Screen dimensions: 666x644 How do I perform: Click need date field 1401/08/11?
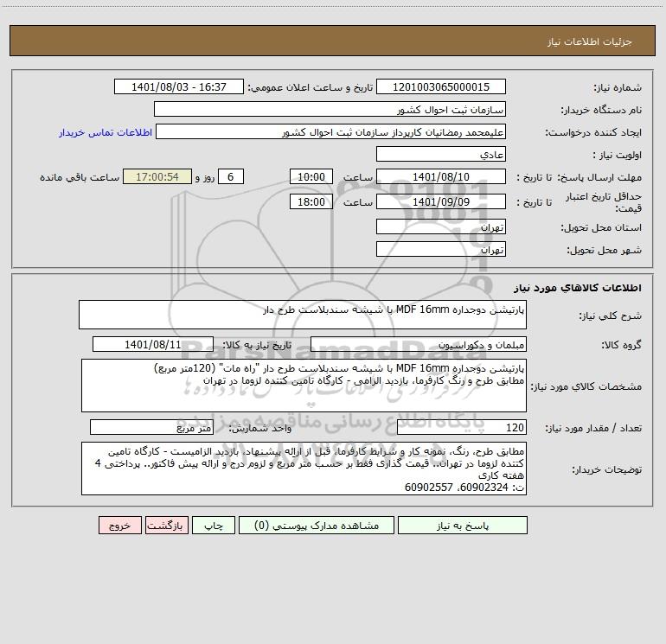point(153,344)
